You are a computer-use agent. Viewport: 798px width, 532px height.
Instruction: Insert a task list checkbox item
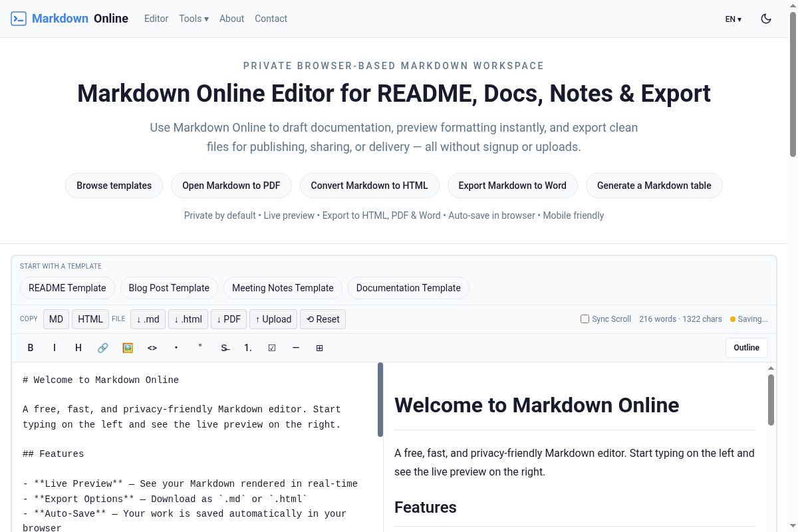272,348
